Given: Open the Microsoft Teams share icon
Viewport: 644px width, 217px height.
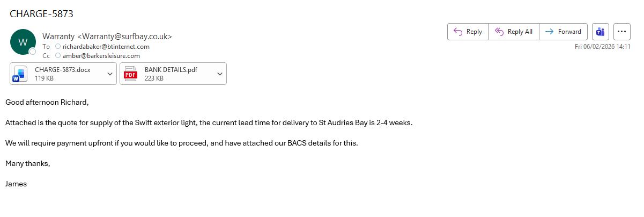Looking at the screenshot, I should pos(601,32).
